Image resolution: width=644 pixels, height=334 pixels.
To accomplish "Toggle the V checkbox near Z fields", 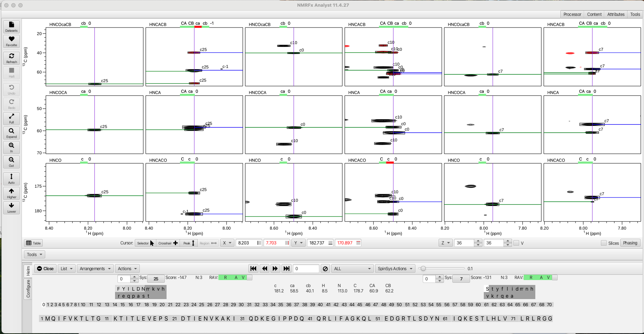I will (516, 243).
